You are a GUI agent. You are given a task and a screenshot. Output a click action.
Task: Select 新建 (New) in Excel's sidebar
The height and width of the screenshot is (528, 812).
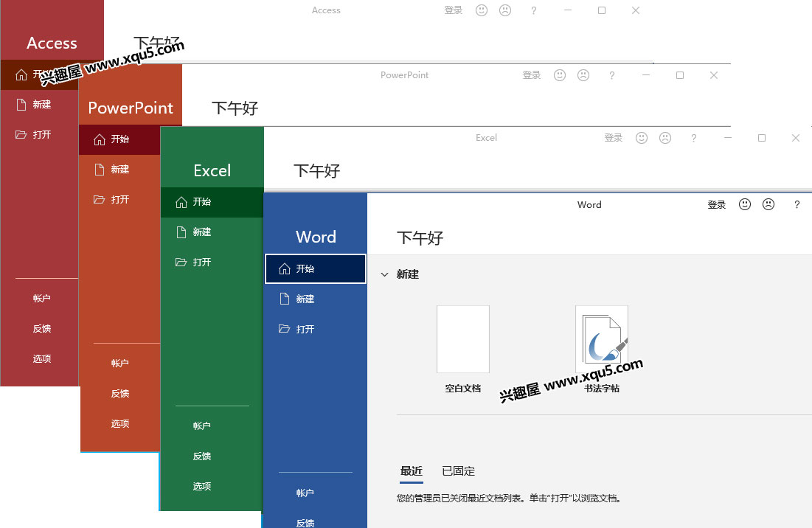(x=212, y=232)
